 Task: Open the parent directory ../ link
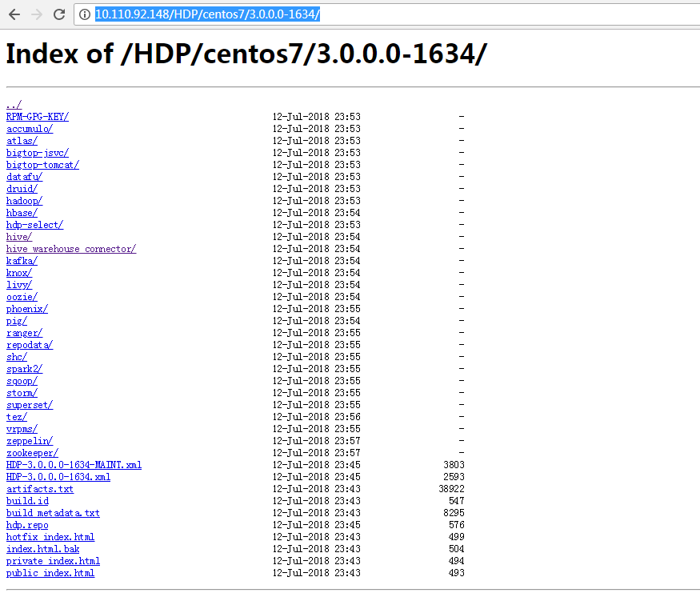pyautogui.click(x=14, y=105)
